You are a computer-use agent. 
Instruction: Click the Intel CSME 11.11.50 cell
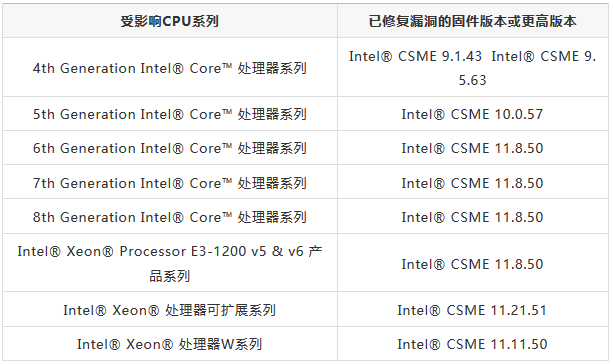click(473, 344)
